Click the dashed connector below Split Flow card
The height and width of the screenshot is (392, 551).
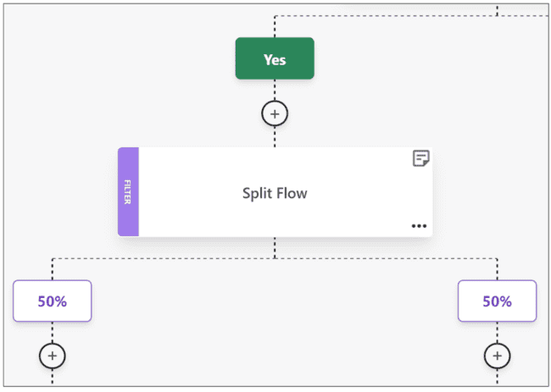[x=275, y=247]
